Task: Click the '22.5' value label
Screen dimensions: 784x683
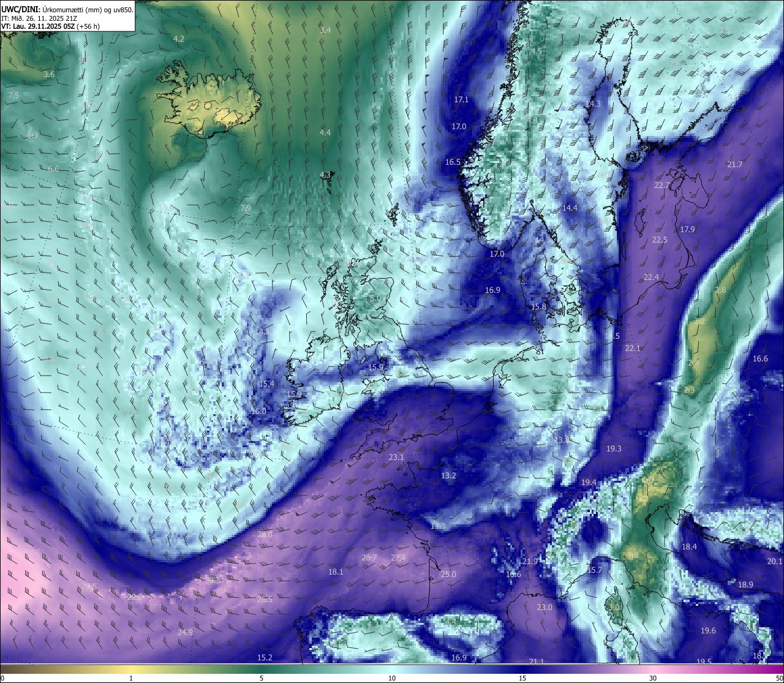Action: [x=660, y=240]
